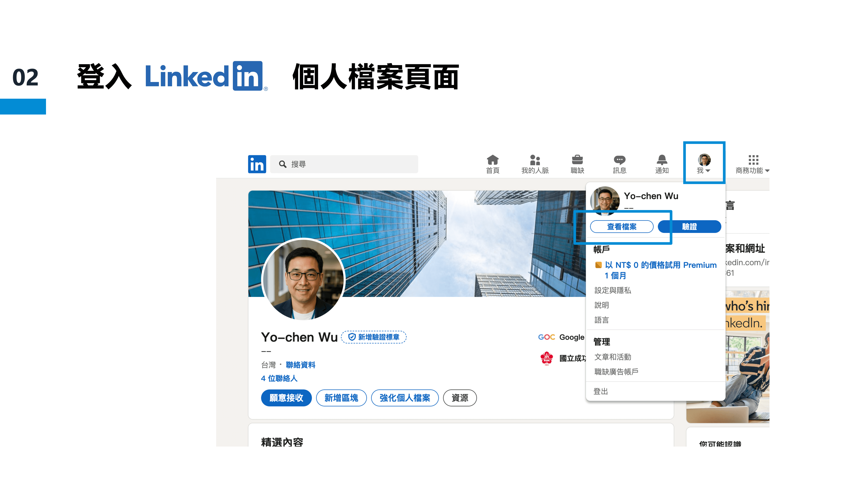
Task: Click the LinkedIn logo in navbar
Action: 257,164
